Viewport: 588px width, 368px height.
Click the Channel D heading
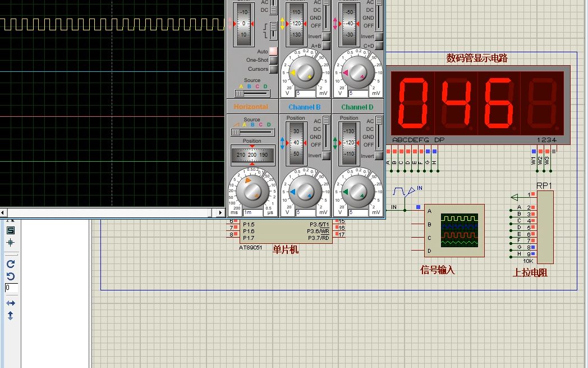point(357,107)
